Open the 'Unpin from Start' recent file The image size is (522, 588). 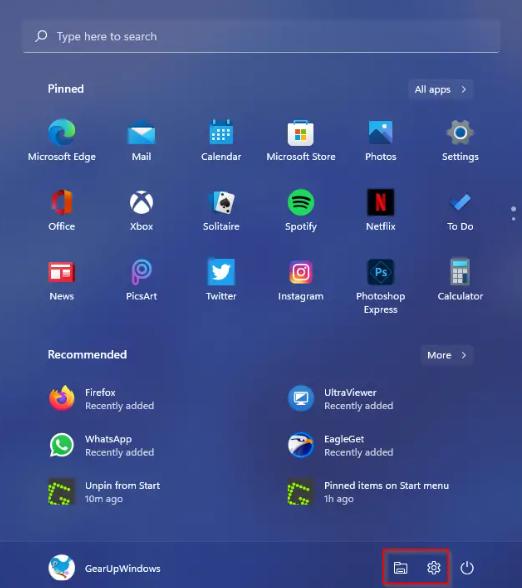104,492
